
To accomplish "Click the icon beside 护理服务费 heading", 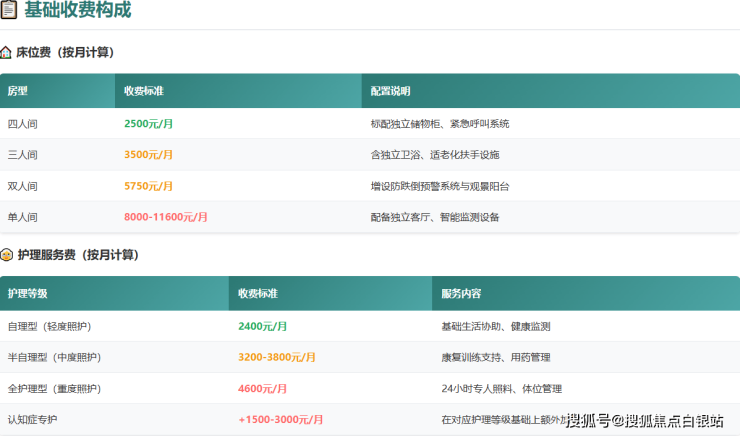I will point(7,255).
